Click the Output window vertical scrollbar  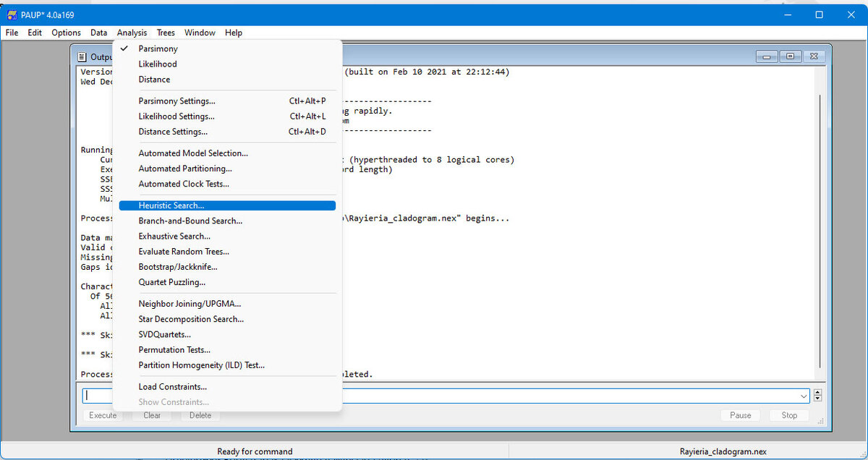(819, 231)
